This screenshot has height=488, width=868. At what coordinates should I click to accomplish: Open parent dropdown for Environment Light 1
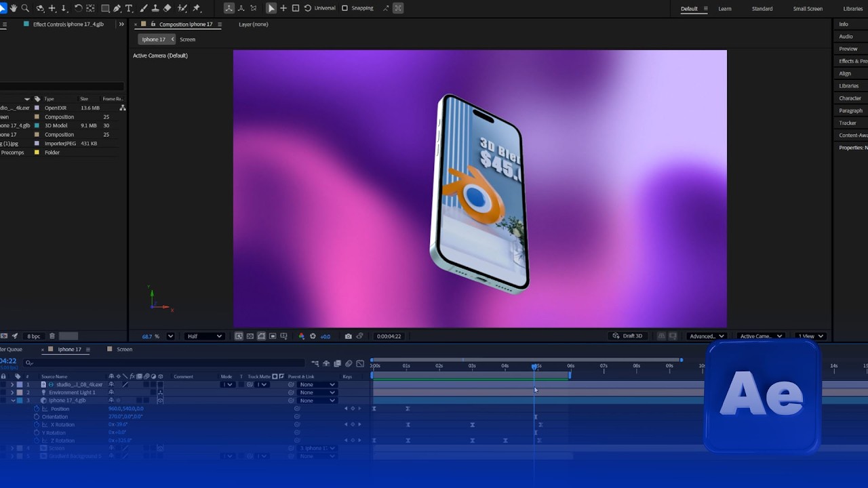click(x=317, y=392)
